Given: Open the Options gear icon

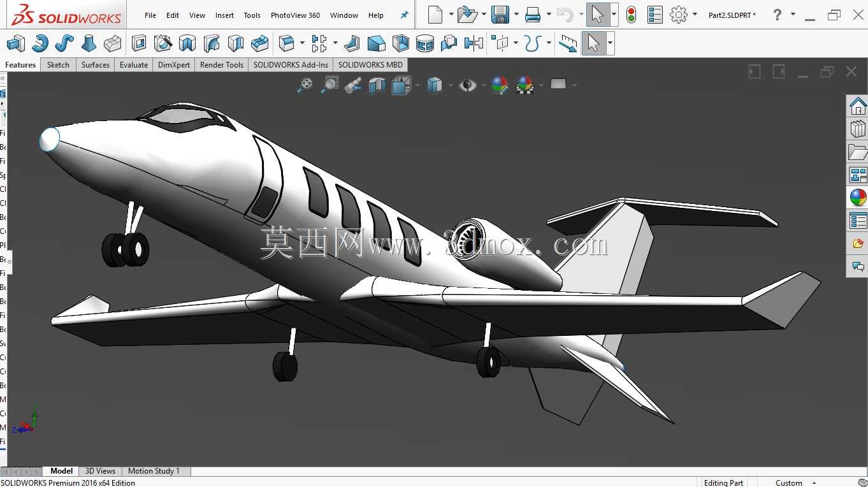Looking at the screenshot, I should pyautogui.click(x=679, y=15).
